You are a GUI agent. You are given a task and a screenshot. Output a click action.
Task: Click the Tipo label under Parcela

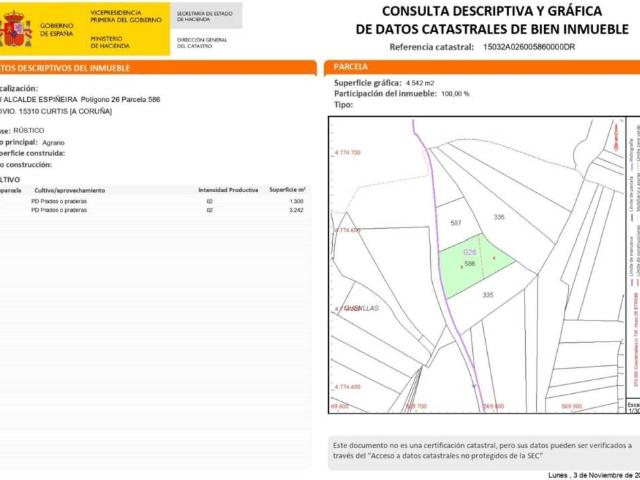pyautogui.click(x=343, y=104)
